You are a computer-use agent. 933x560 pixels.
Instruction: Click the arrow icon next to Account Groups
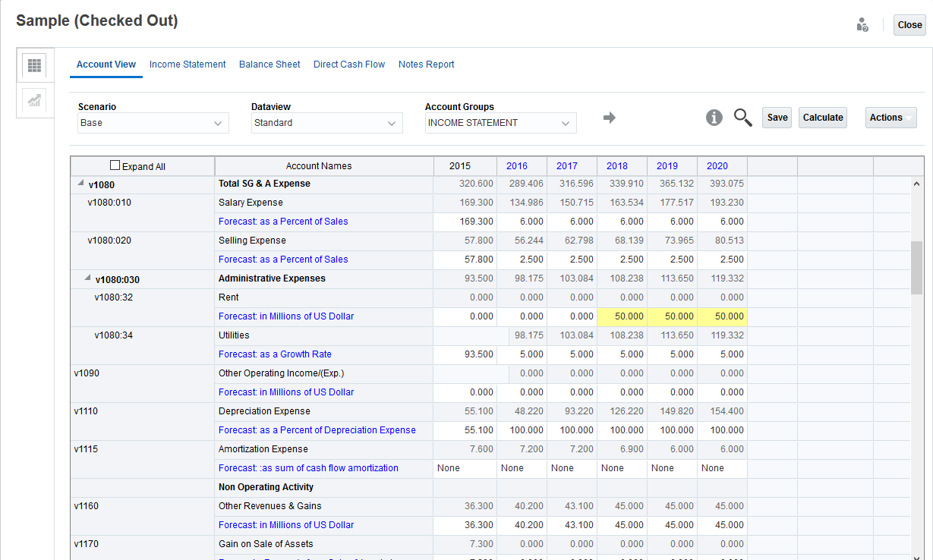[610, 118]
